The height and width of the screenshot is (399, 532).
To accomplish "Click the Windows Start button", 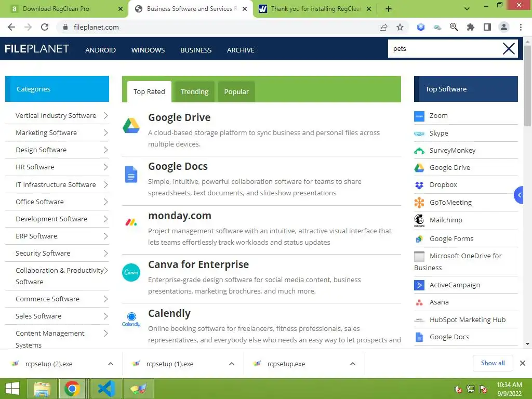I will pyautogui.click(x=12, y=389).
